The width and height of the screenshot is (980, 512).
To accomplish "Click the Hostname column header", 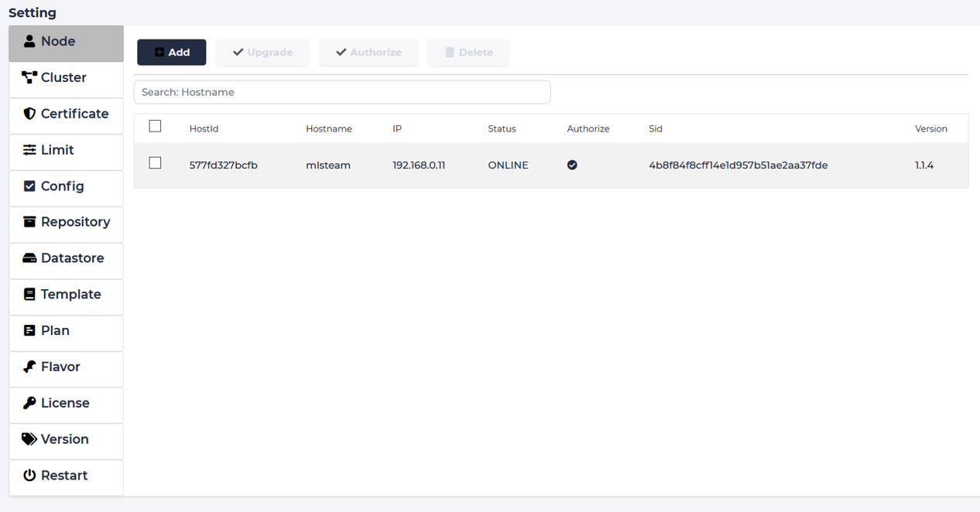I will click(x=329, y=128).
